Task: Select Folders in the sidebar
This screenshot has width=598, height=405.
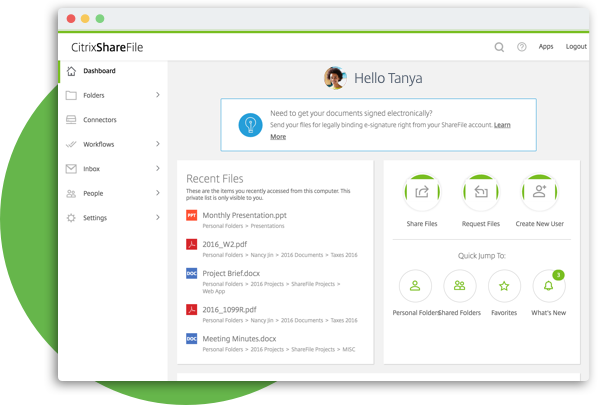Action: (113, 95)
